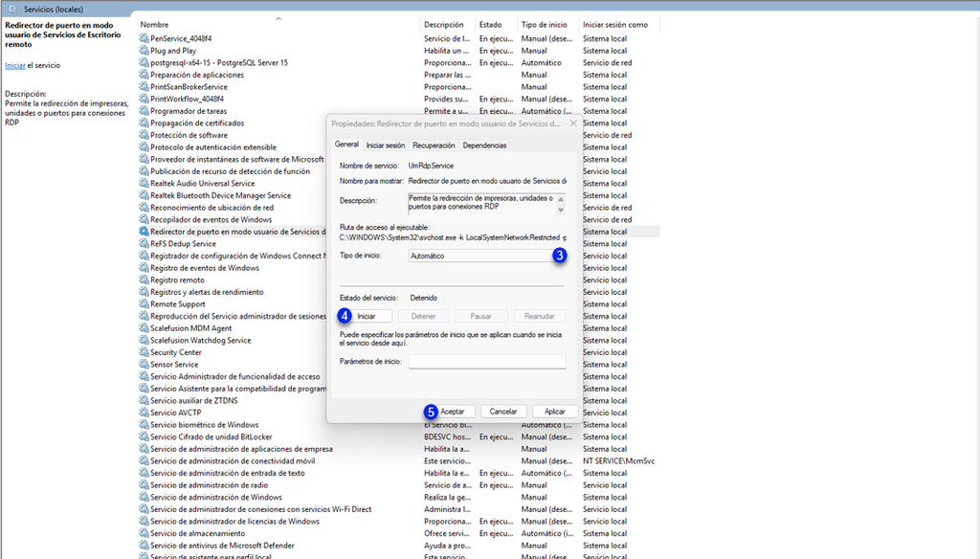Open the Recuperación tab
This screenshot has height=559, width=980.
tap(434, 145)
